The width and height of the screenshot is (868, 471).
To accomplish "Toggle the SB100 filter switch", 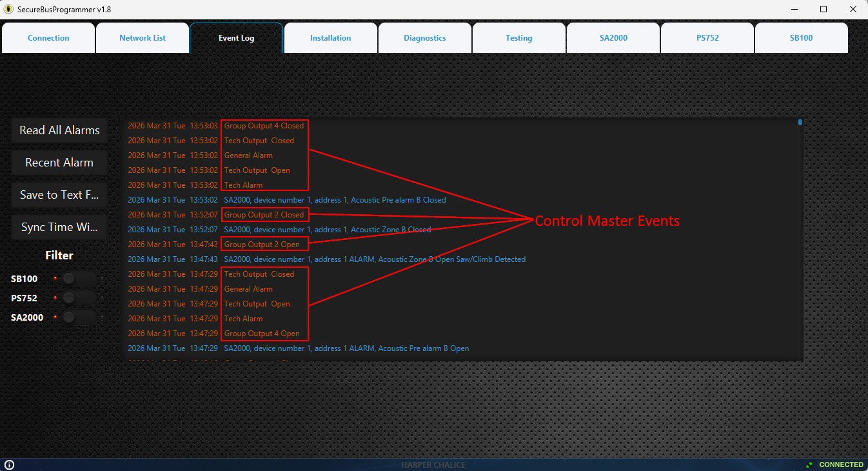I will coord(76,279).
